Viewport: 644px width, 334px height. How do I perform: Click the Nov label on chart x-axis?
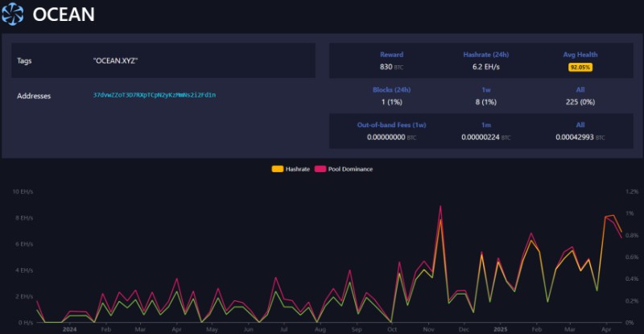[x=427, y=329]
